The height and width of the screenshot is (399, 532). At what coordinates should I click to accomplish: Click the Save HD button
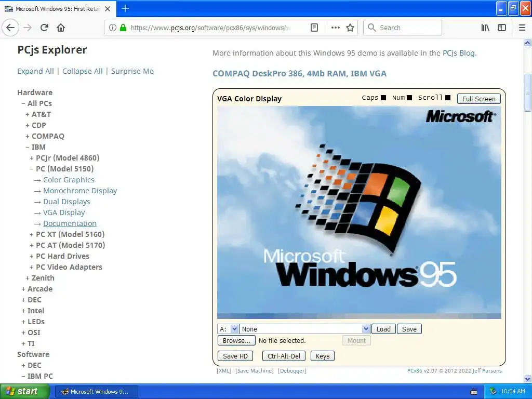click(235, 356)
